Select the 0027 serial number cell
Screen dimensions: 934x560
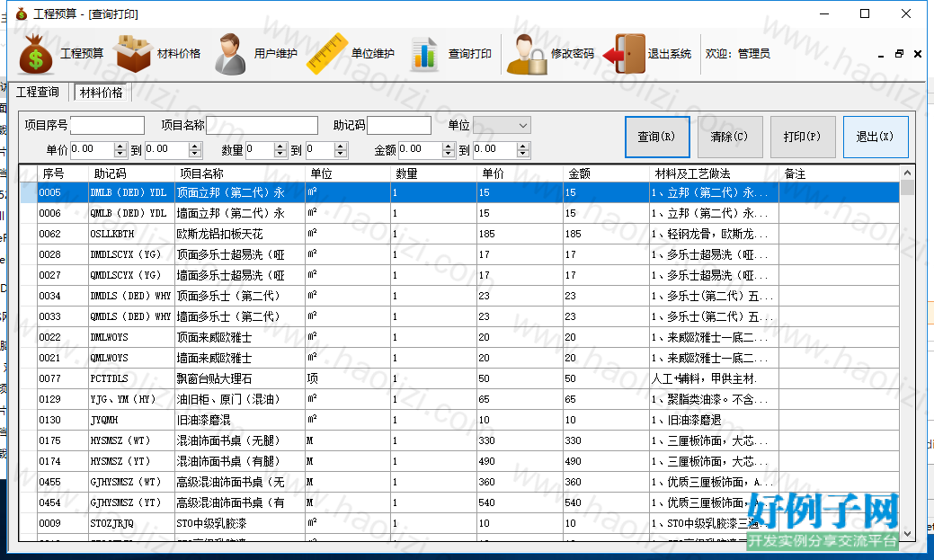pos(63,275)
